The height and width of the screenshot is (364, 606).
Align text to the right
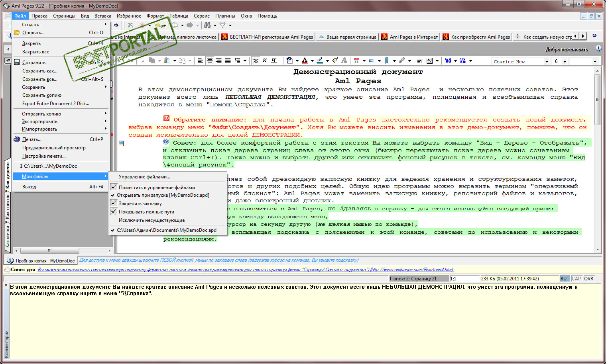pos(218,61)
